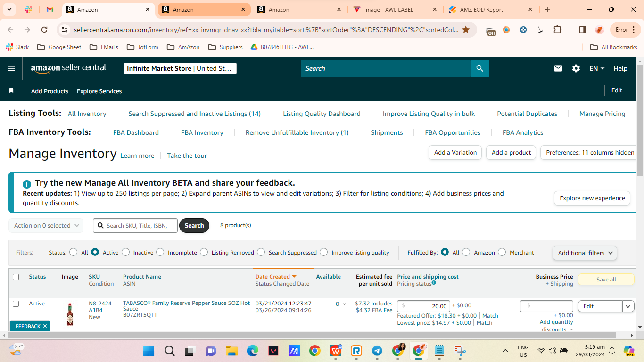Select the Improve listing quality filter
Image resolution: width=644 pixels, height=362 pixels.
pyautogui.click(x=323, y=252)
